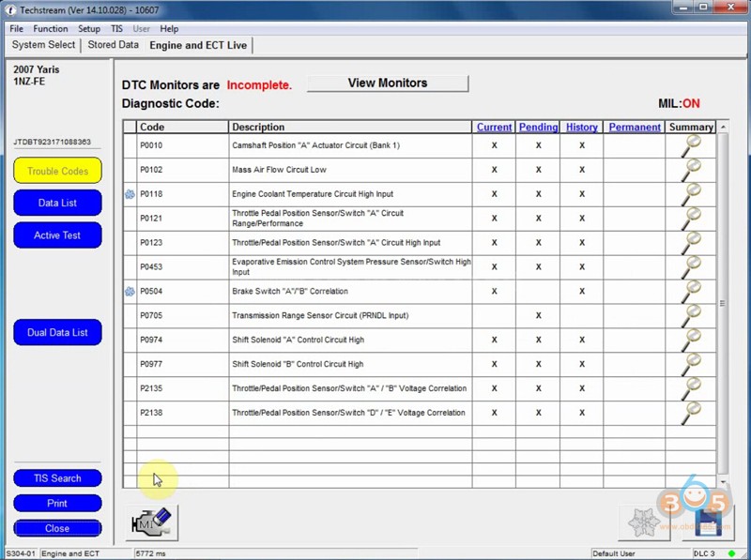Image resolution: width=751 pixels, height=560 pixels.
Task: Save data with floppy disk icon
Action: pyautogui.click(x=708, y=522)
